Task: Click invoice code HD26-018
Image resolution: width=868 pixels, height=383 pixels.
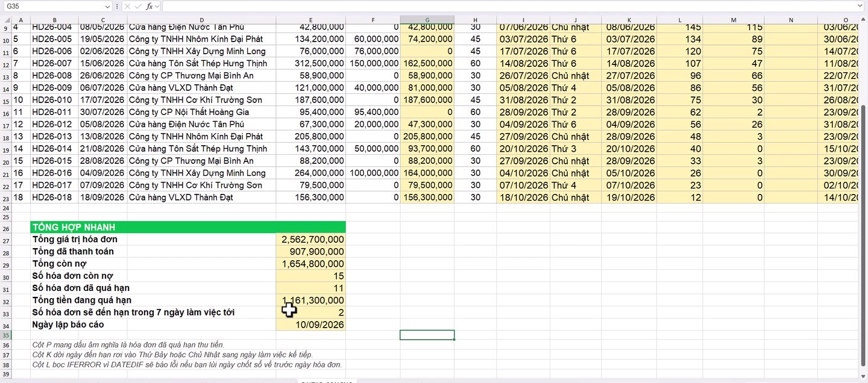Action: point(54,198)
